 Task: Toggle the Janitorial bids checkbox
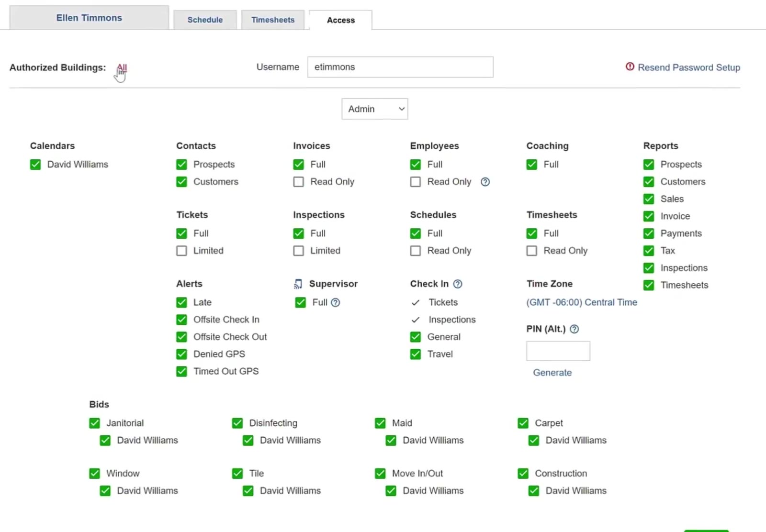point(94,423)
